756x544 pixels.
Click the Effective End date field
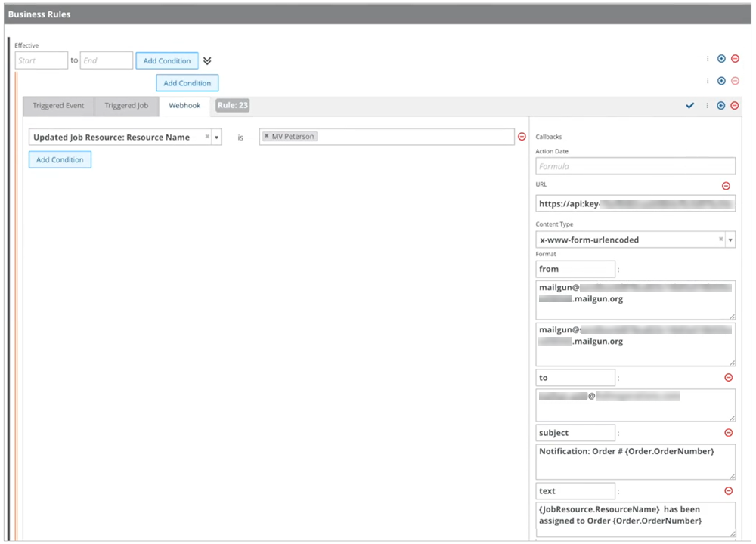106,60
